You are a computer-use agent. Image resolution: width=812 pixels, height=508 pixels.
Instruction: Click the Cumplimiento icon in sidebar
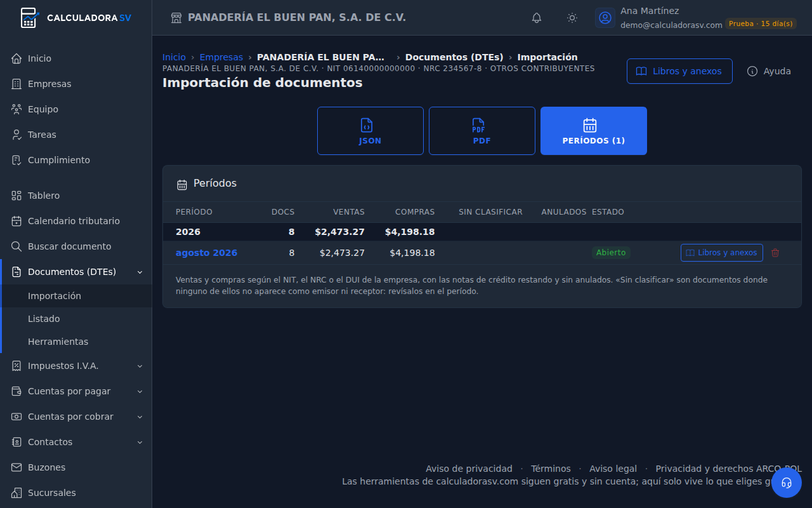(x=16, y=160)
